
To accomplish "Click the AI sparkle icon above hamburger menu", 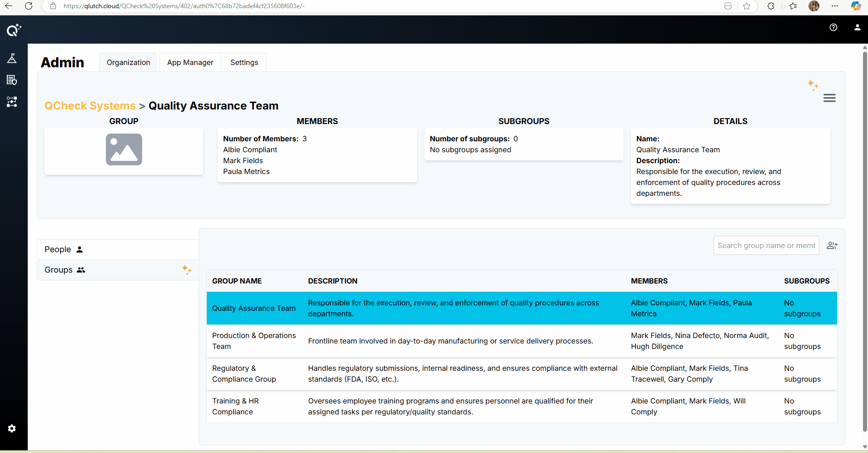I will [813, 85].
